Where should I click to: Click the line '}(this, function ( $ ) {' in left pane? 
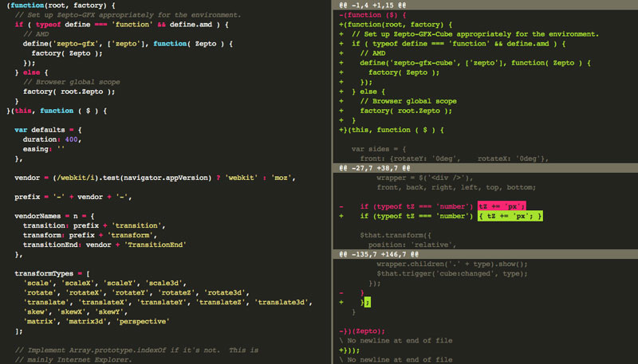[57, 111]
